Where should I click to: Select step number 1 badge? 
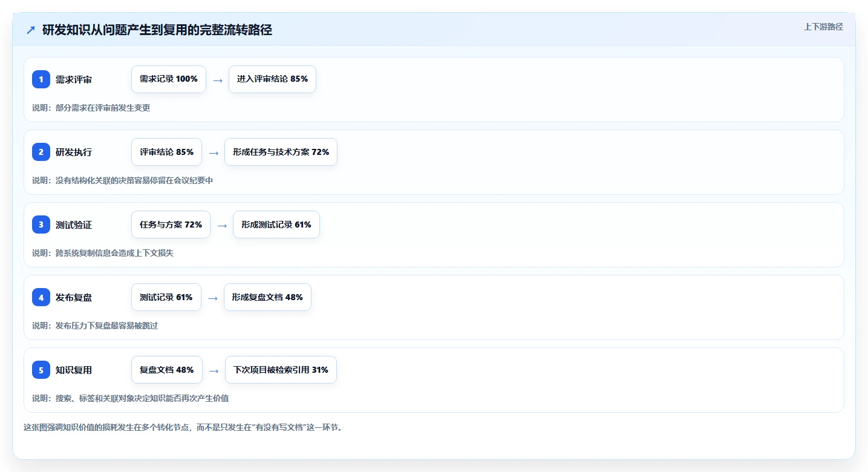(x=41, y=79)
